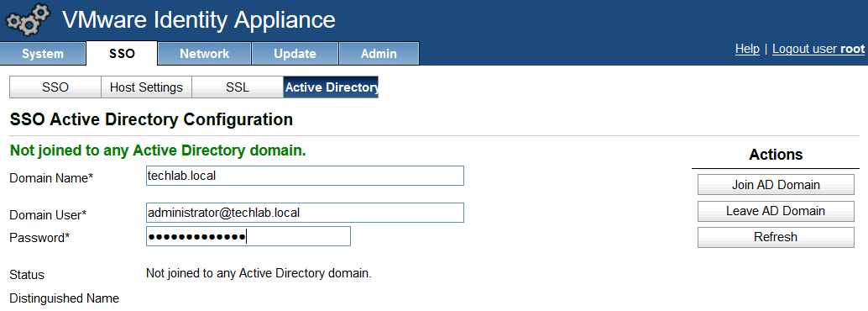Open the System tab
This screenshot has width=868, height=311.
[43, 54]
